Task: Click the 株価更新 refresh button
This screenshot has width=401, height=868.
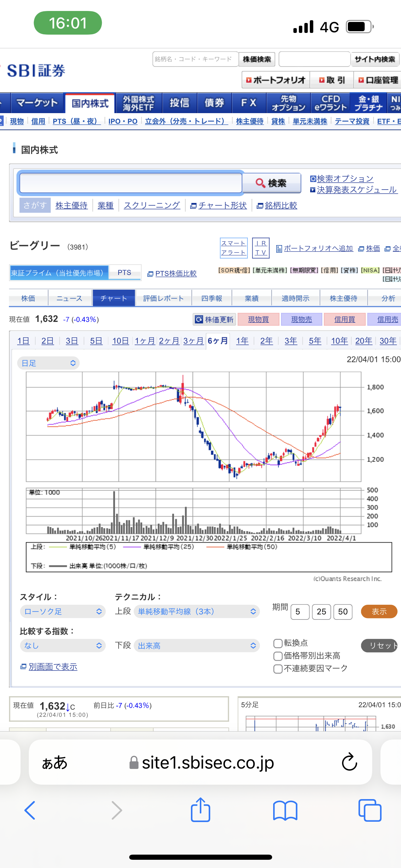Action: 214,320
